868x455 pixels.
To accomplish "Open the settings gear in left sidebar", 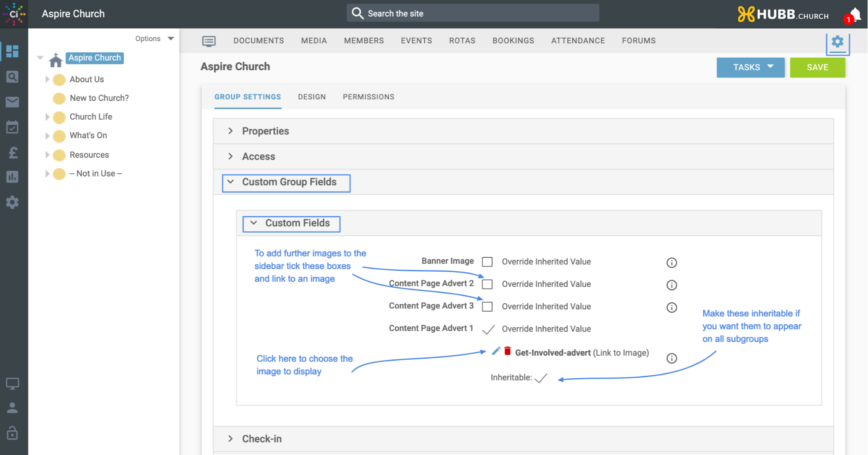I will pos(12,202).
